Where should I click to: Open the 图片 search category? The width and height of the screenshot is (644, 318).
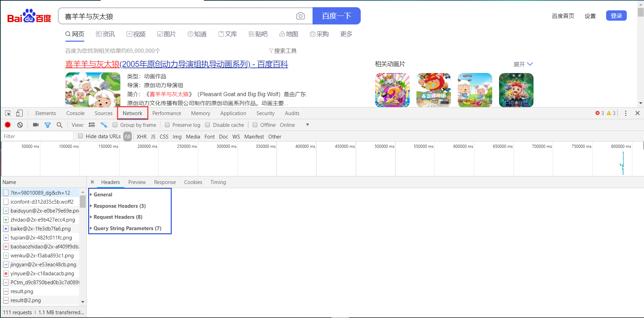pos(167,34)
